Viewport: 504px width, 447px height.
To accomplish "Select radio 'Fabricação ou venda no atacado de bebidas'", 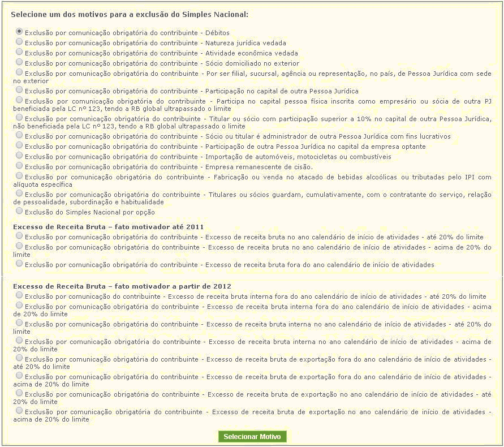I will tap(19, 175).
